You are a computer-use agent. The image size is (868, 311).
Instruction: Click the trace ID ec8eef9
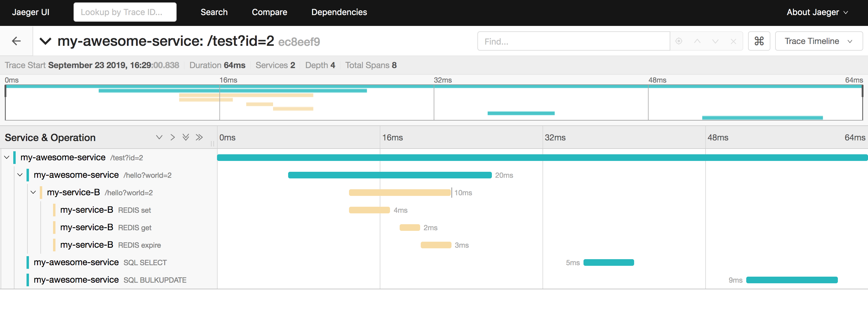click(x=299, y=42)
